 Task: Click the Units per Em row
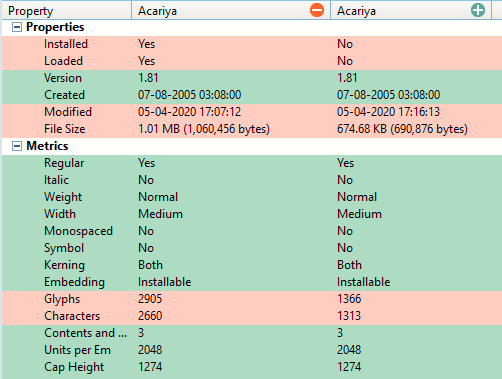(252, 350)
